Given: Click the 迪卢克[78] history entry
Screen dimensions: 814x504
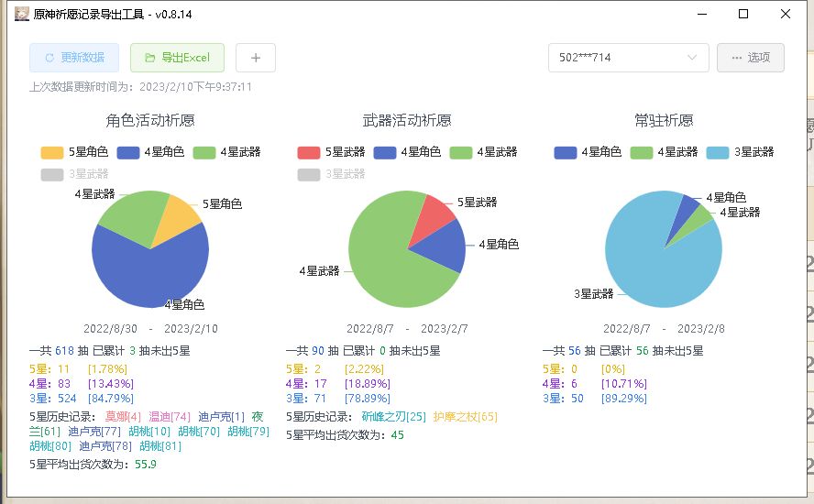Looking at the screenshot, I should [105, 446].
